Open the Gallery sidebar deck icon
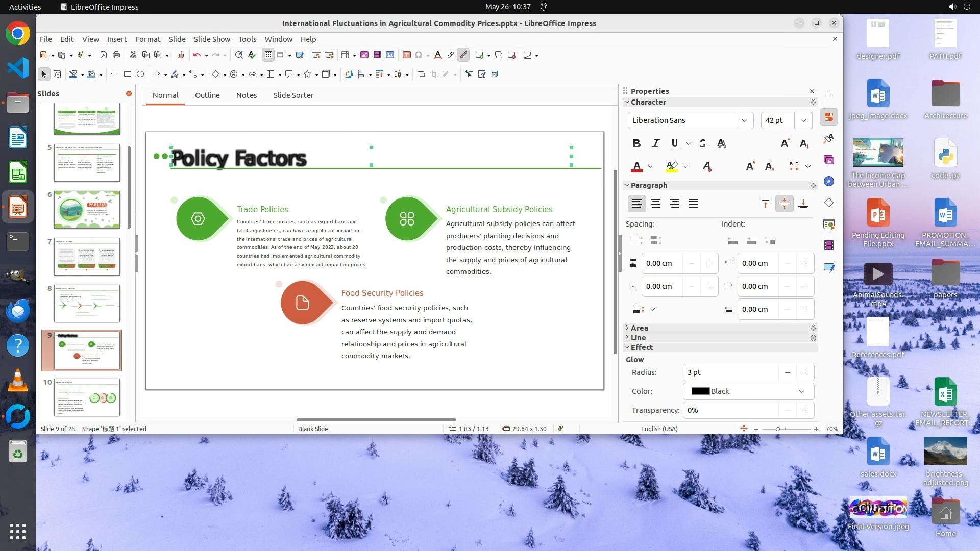 829,160
